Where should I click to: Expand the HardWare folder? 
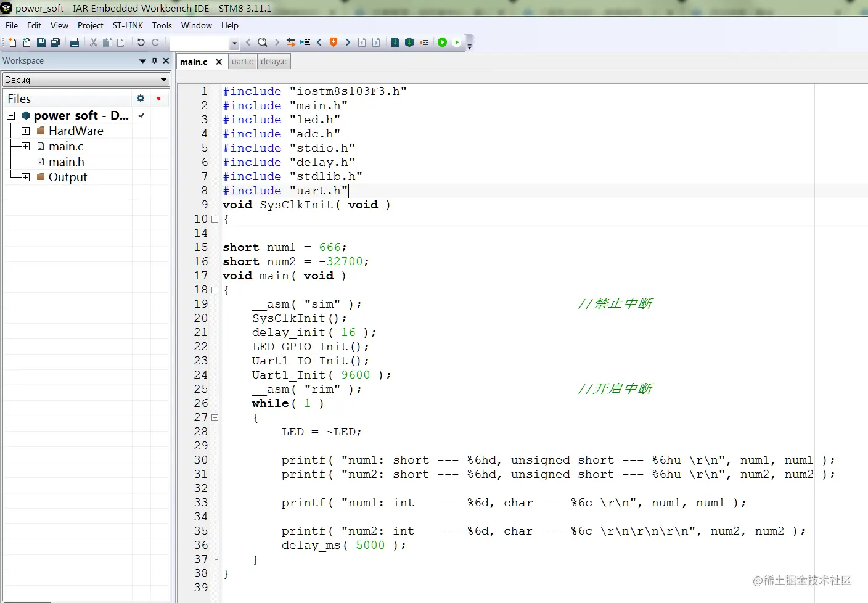[x=25, y=131]
